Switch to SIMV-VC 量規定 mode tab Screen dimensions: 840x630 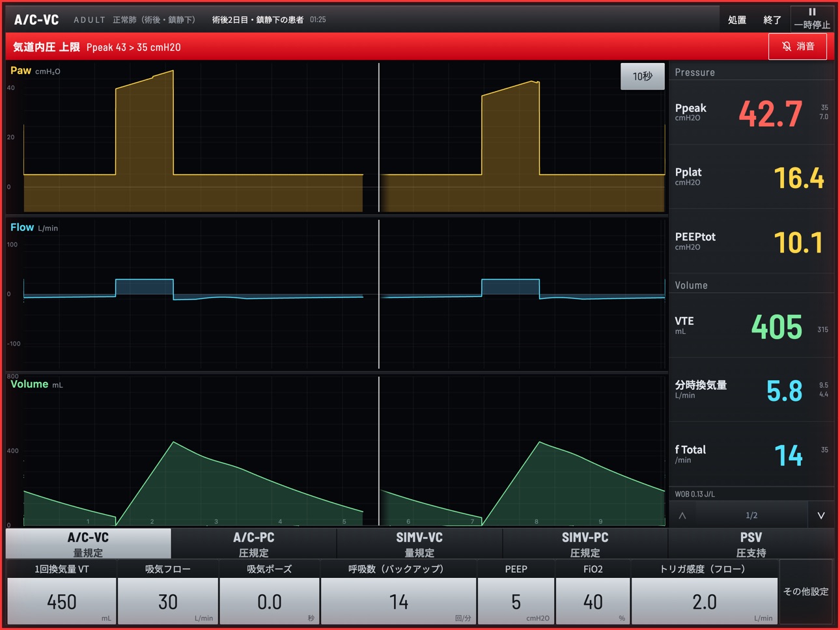(x=419, y=544)
